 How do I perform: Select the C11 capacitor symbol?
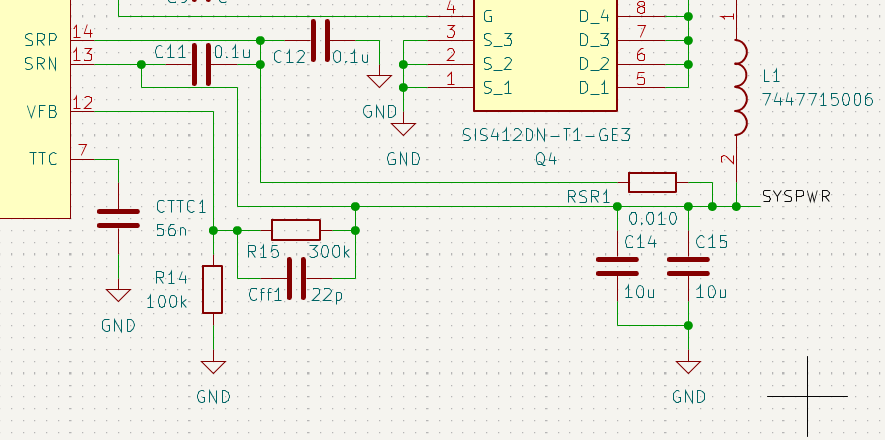coord(201,64)
